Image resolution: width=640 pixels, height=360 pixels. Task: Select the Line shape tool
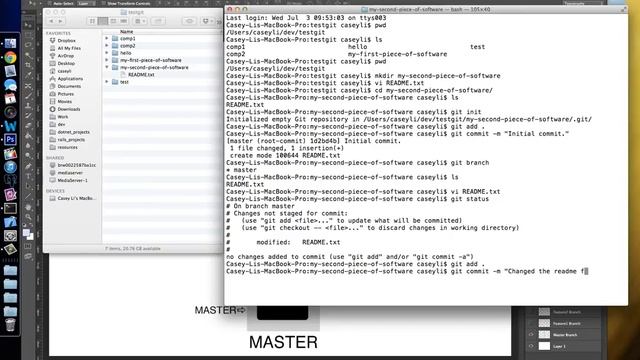pos(29,196)
